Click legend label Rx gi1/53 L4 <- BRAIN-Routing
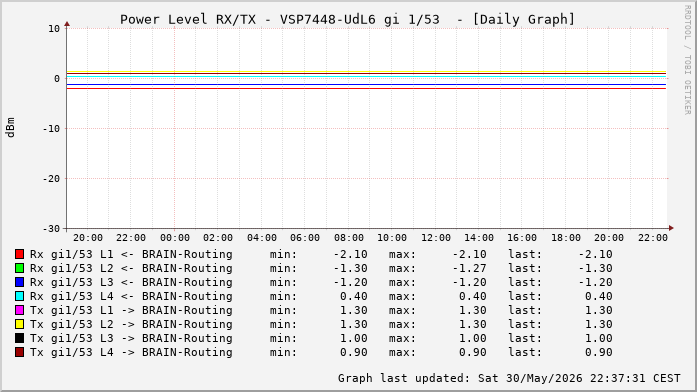 131,296
